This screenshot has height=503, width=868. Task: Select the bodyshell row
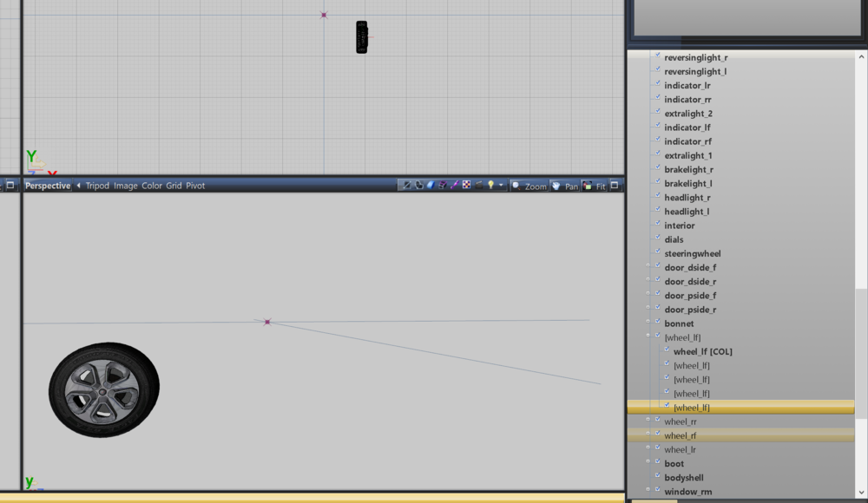[740, 478]
